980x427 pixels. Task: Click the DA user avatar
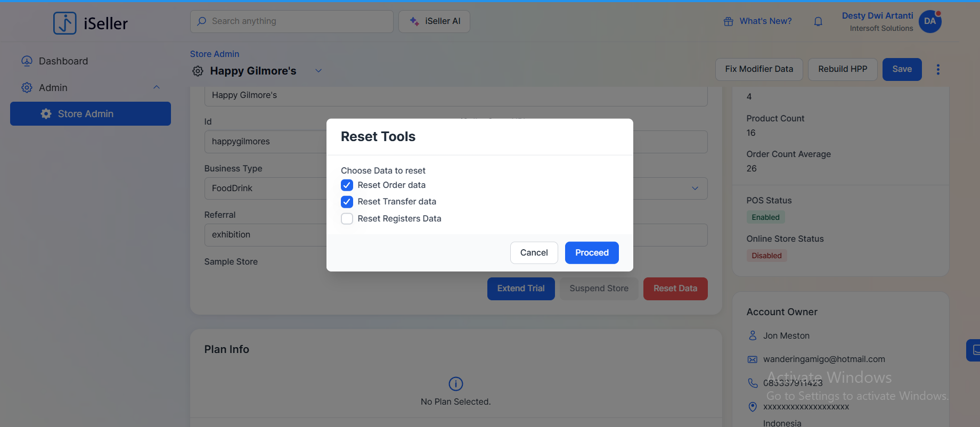(930, 21)
